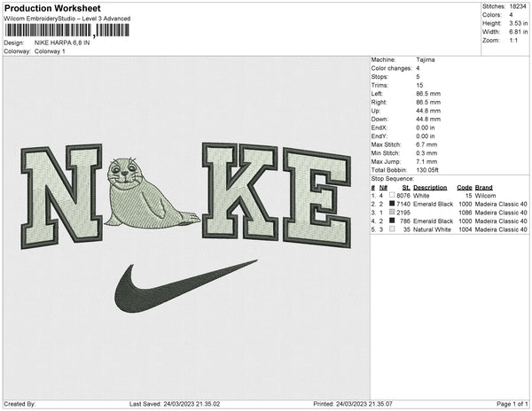Click the Emerald Black 786 color swatch
532x411 pixels.
392,221
